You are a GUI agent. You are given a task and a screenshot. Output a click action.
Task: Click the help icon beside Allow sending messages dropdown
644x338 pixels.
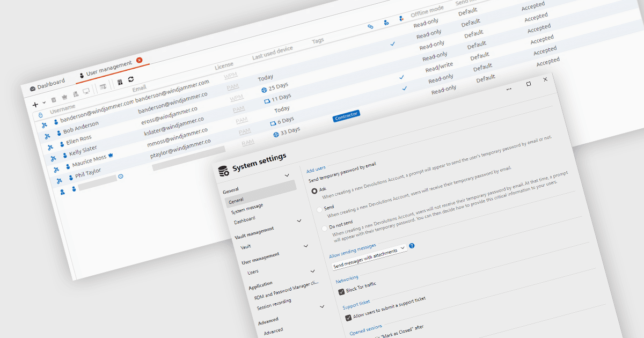pyautogui.click(x=412, y=246)
